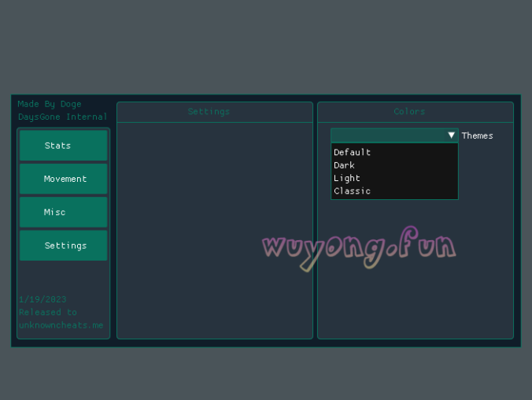
Task: Open the Stats page
Action: (63, 146)
